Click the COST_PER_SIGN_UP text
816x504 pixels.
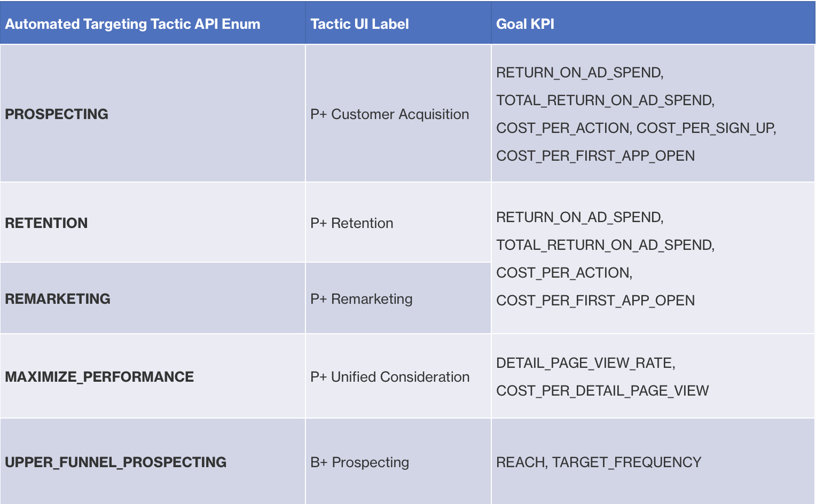705,128
